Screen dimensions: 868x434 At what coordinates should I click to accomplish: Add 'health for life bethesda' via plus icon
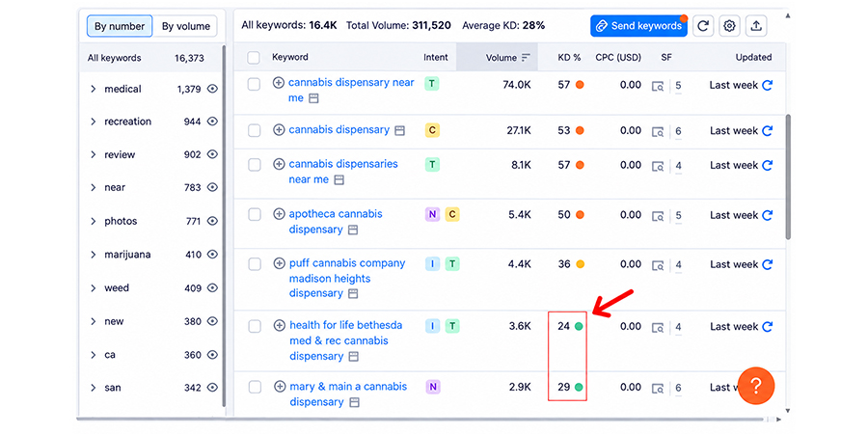point(279,326)
